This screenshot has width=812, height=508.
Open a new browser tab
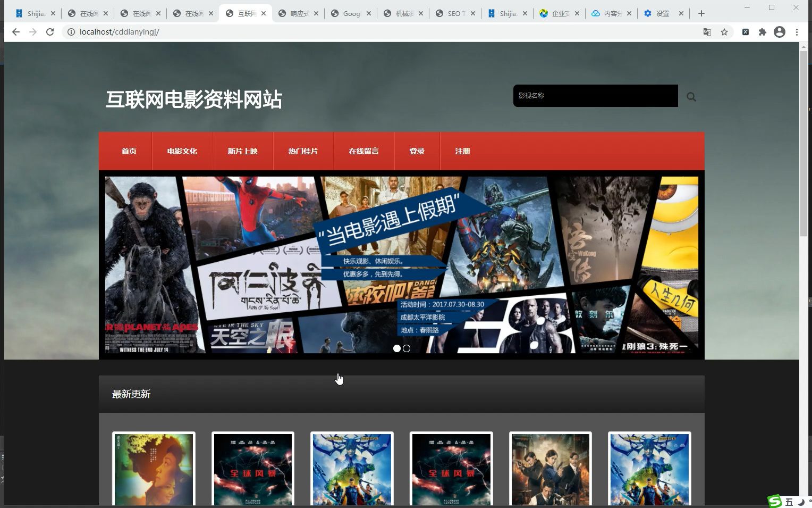click(701, 13)
